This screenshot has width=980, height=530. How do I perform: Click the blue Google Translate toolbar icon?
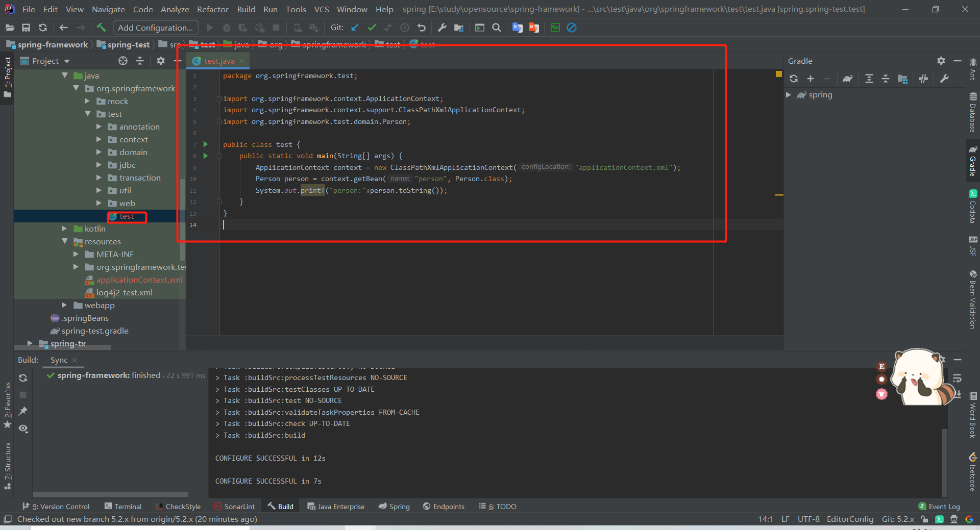click(517, 28)
